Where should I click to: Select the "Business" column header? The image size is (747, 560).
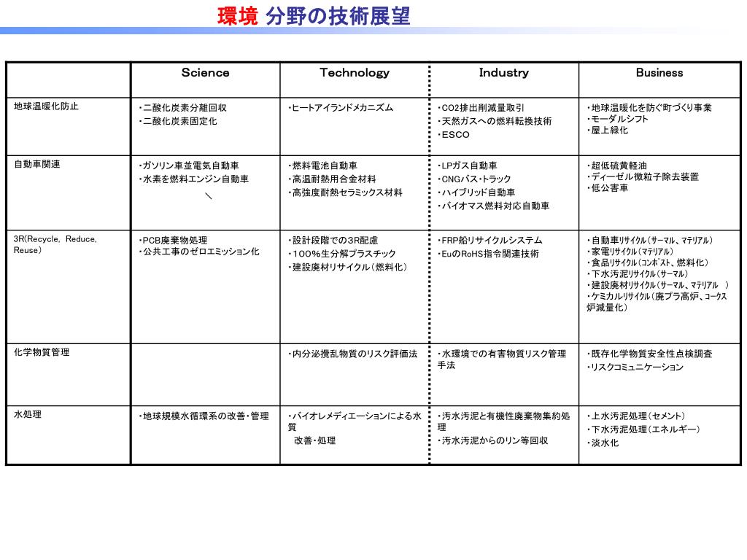659,73
